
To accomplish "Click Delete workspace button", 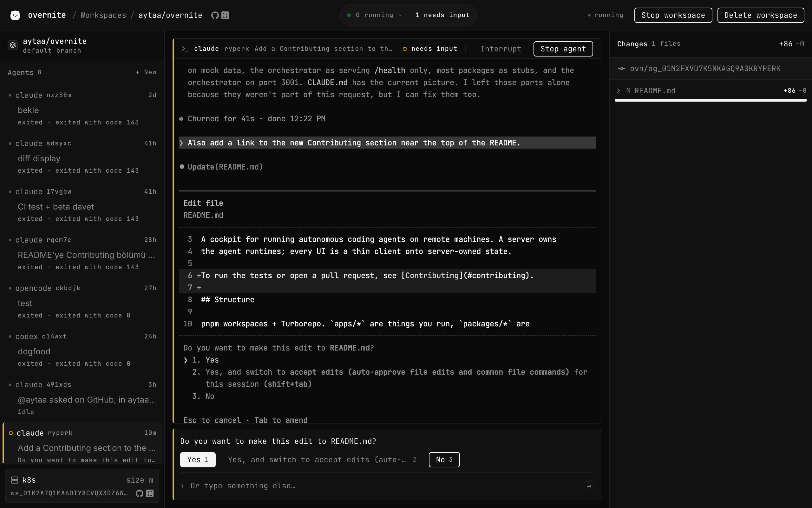I will (x=761, y=15).
